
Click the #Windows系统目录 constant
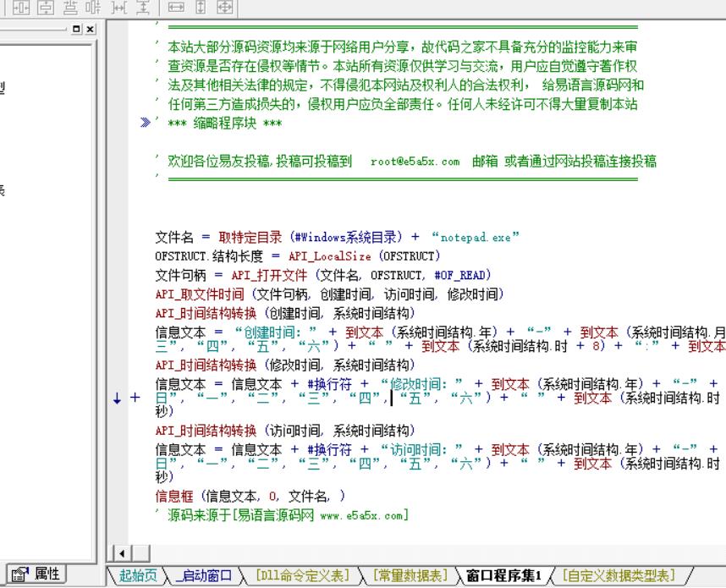tap(345, 238)
